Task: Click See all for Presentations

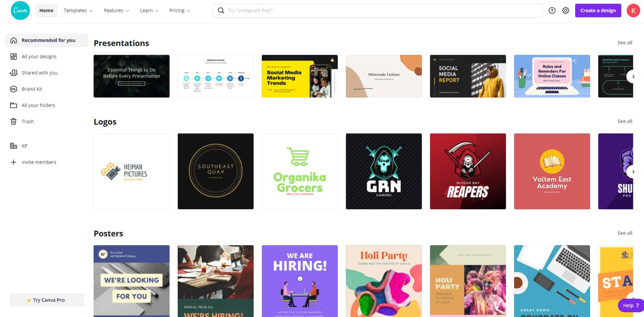Action: click(625, 43)
